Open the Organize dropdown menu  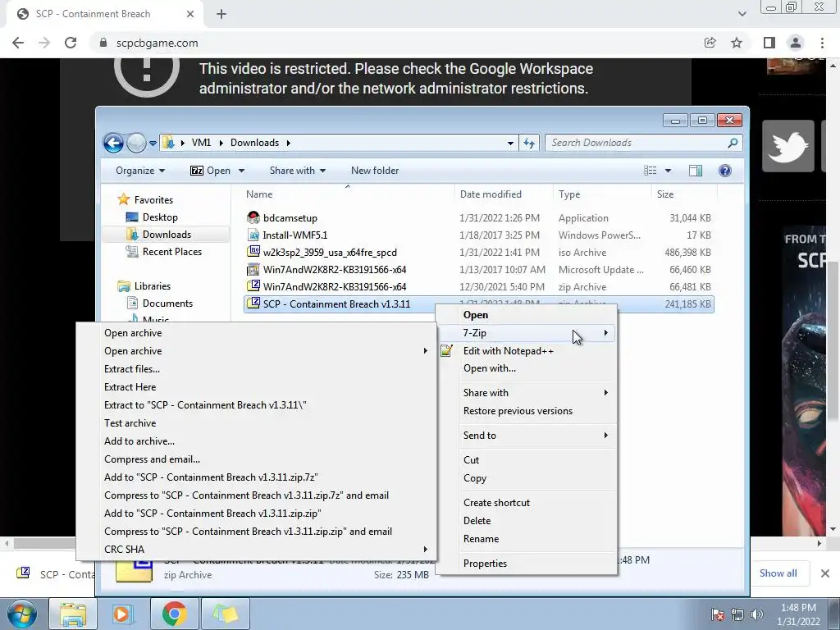click(x=139, y=171)
